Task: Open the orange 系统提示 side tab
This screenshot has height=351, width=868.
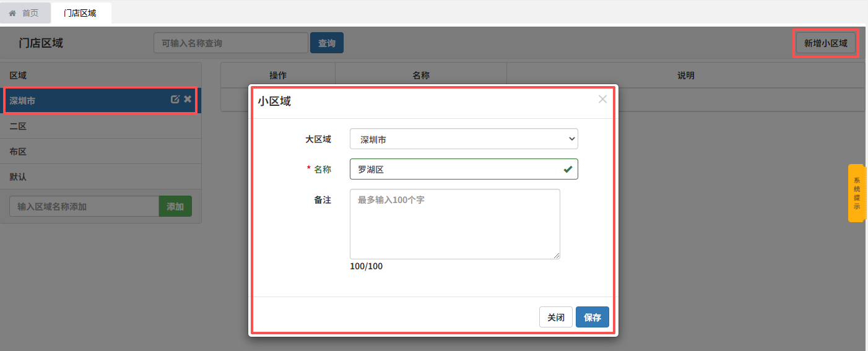Action: [x=856, y=193]
